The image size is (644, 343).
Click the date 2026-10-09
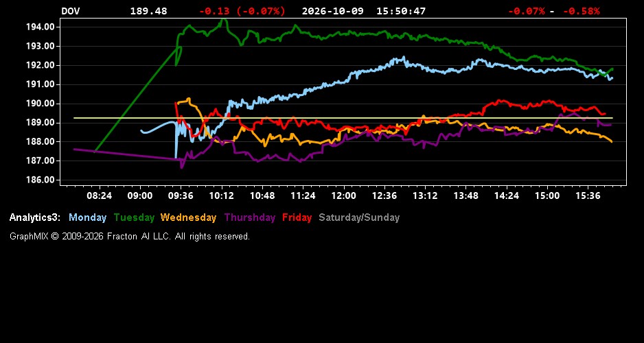[x=333, y=11]
